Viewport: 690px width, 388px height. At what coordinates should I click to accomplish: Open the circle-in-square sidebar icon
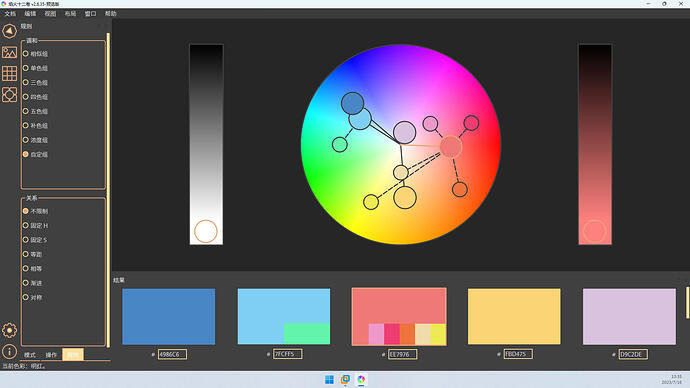coord(9,95)
